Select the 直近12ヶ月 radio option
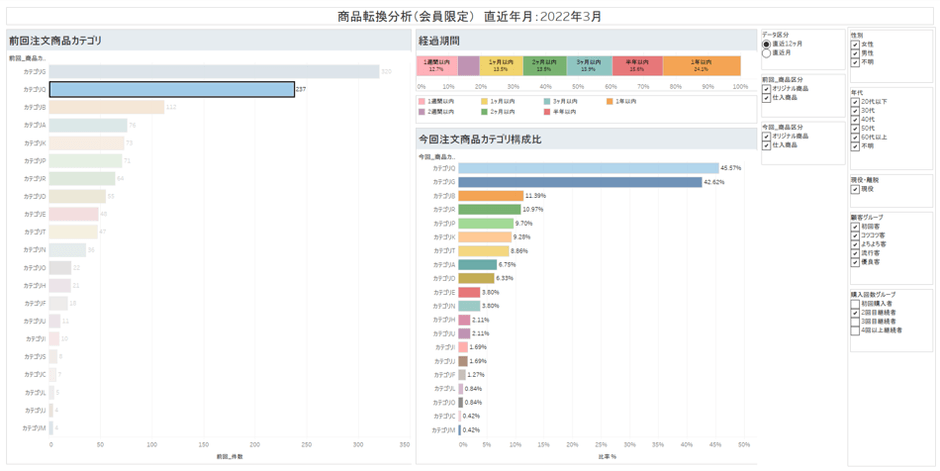 (x=766, y=44)
